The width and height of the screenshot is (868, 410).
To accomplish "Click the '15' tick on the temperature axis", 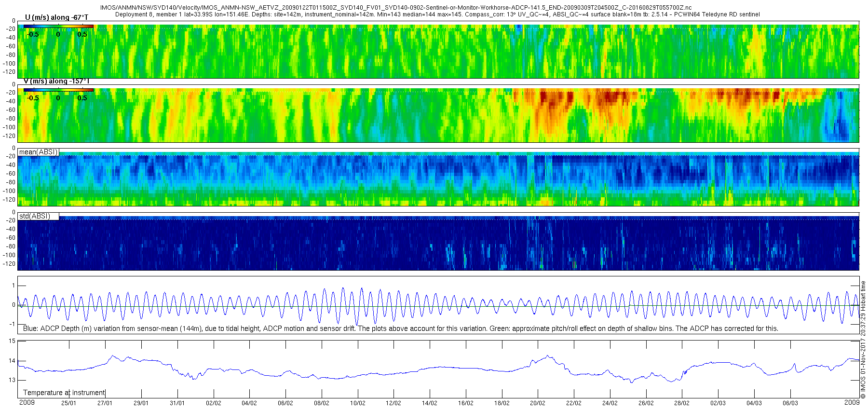I will click(x=12, y=341).
